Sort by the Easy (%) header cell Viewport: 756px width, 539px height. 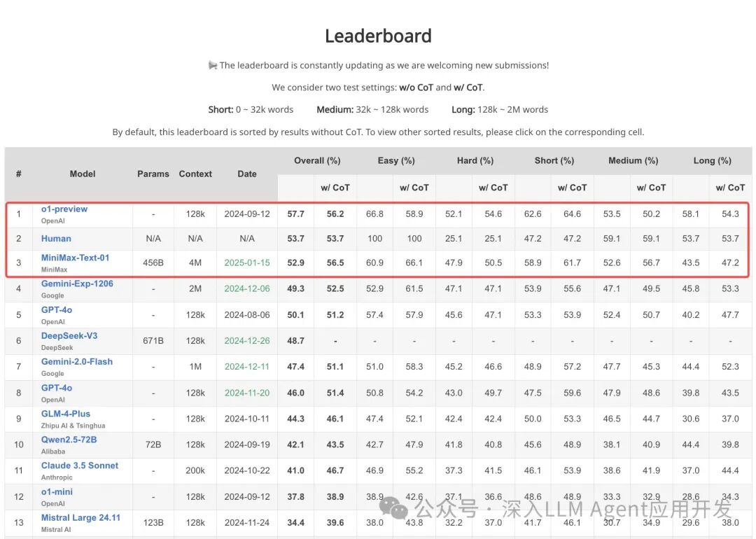[x=395, y=160]
